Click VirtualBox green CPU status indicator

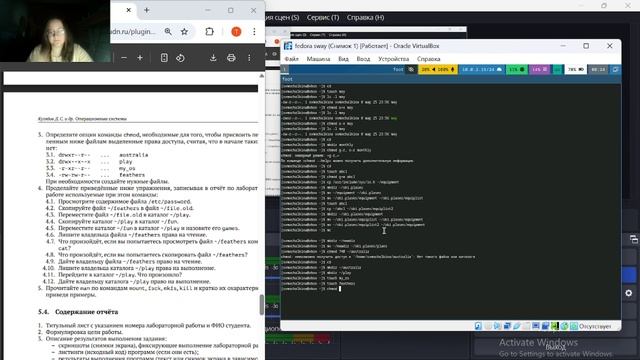coord(555,326)
